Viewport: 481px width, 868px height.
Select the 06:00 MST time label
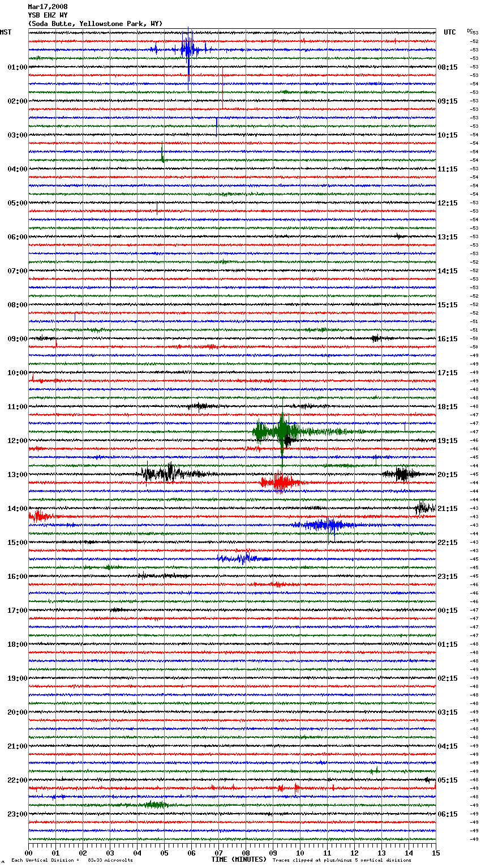(x=18, y=237)
